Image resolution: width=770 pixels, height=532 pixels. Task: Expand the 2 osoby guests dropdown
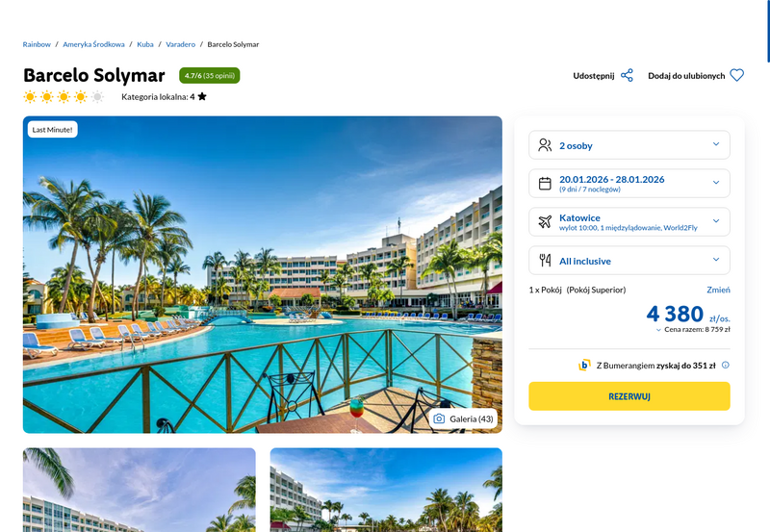(629, 144)
